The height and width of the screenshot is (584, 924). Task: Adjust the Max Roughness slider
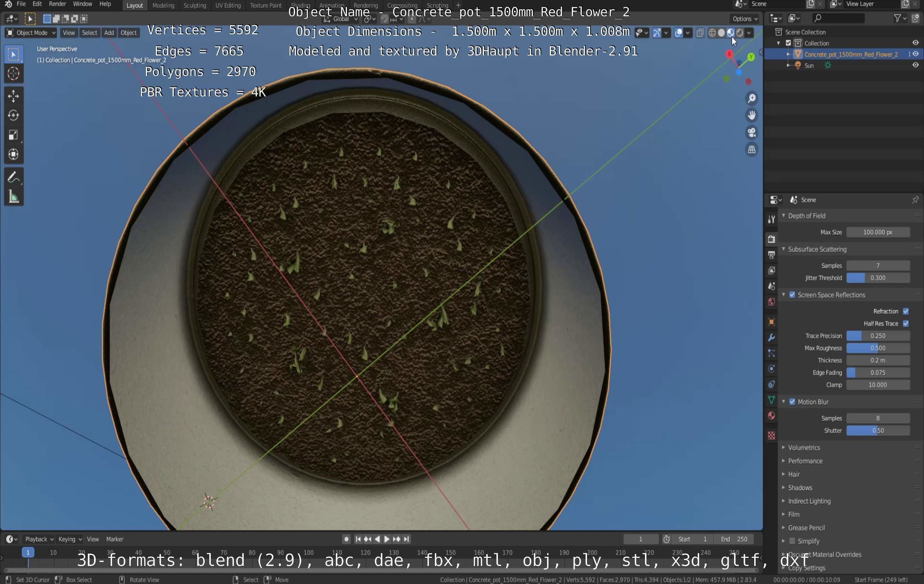(878, 348)
